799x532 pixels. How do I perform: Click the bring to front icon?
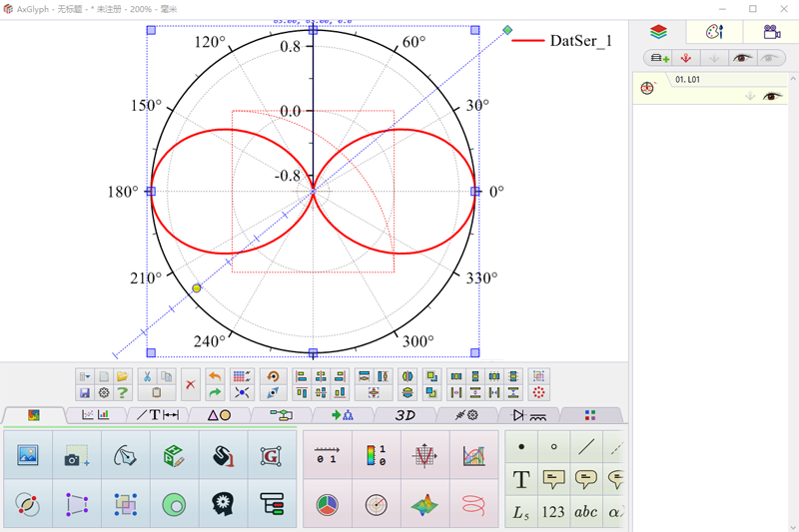point(431,376)
